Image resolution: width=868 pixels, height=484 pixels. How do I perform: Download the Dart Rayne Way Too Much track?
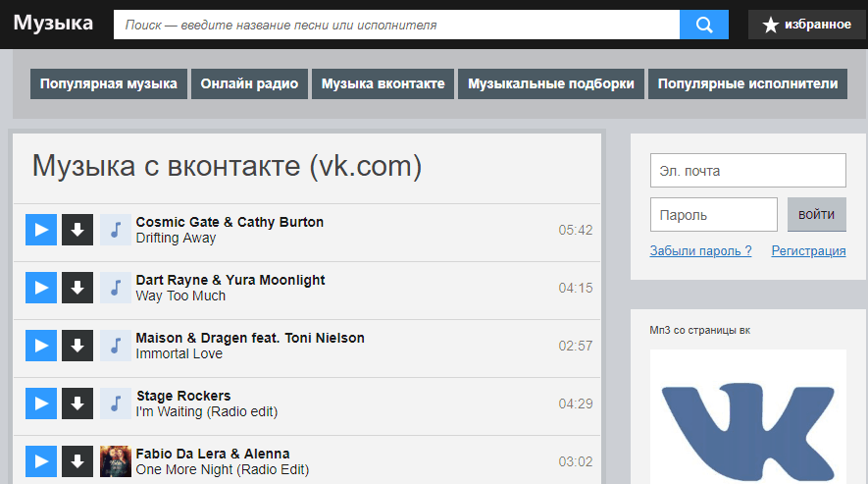coord(77,288)
